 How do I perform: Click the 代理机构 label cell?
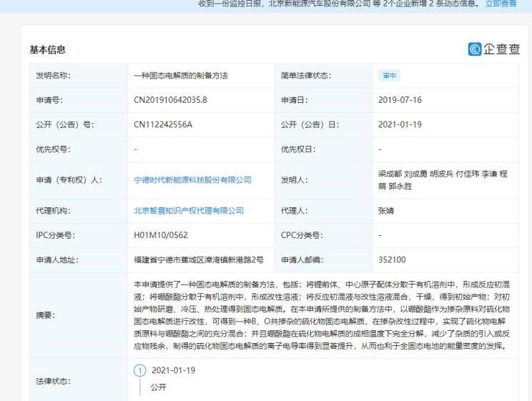[x=79, y=211]
